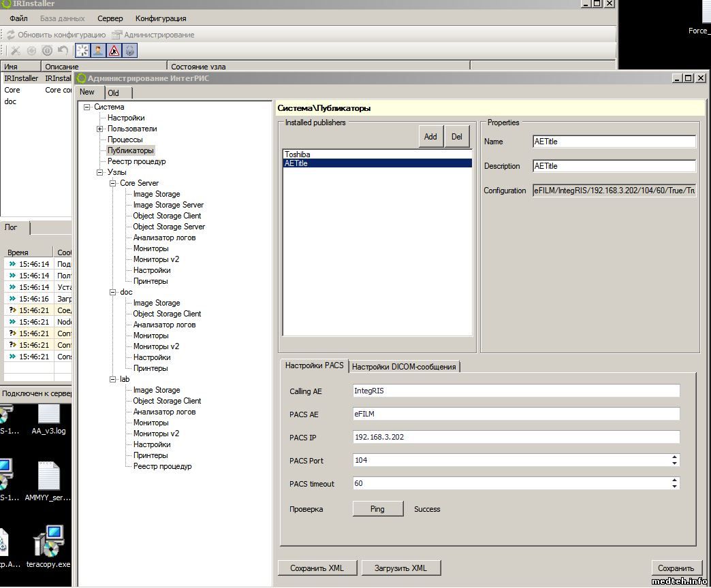Click the crossed tools toolbar icon
Image resolution: width=711 pixels, height=588 pixels.
16,50
